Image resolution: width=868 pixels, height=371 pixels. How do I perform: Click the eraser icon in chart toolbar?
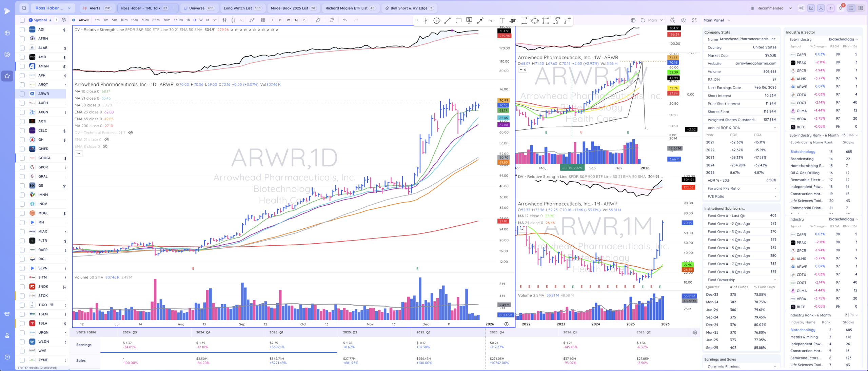[318, 20]
